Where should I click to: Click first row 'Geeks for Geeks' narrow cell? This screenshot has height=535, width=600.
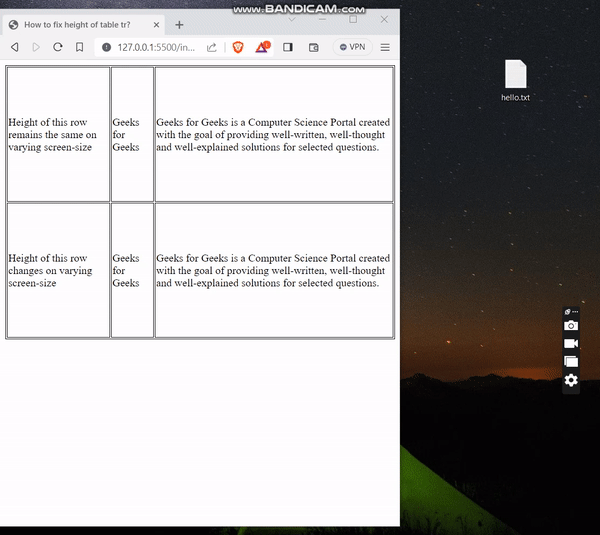[132, 134]
